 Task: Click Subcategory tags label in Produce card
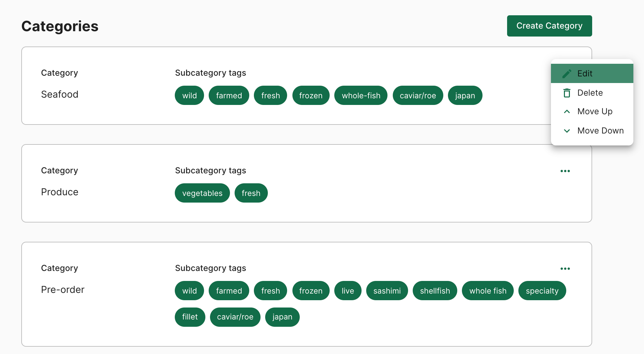pos(210,170)
